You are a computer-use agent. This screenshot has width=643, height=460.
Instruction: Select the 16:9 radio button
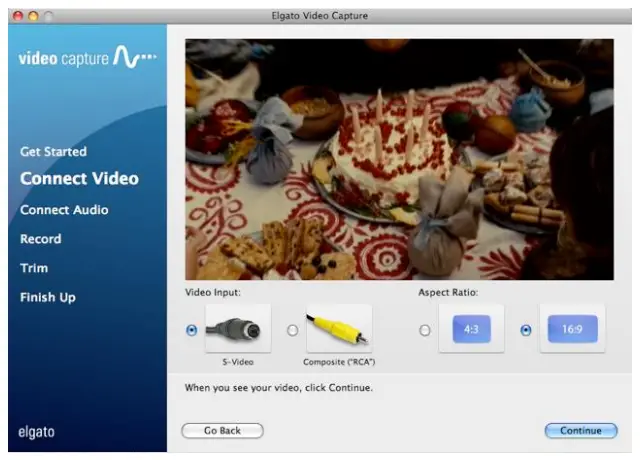pos(526,330)
